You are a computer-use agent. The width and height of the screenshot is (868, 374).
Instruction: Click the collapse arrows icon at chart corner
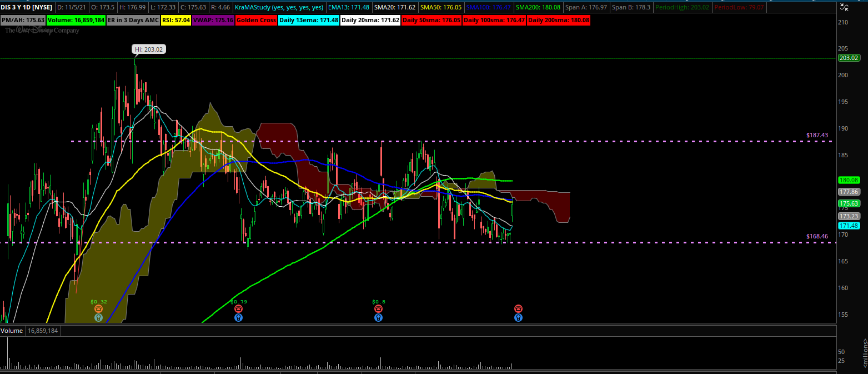coord(844,7)
